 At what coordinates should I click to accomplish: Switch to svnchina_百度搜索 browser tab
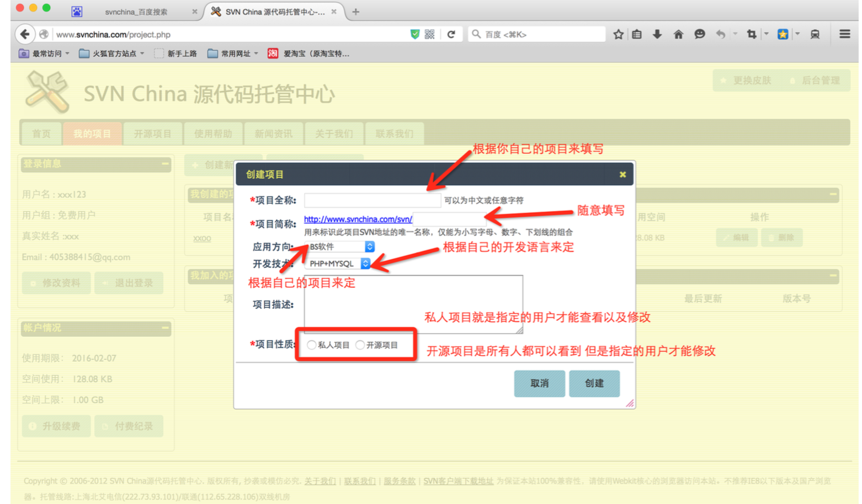pyautogui.click(x=135, y=12)
